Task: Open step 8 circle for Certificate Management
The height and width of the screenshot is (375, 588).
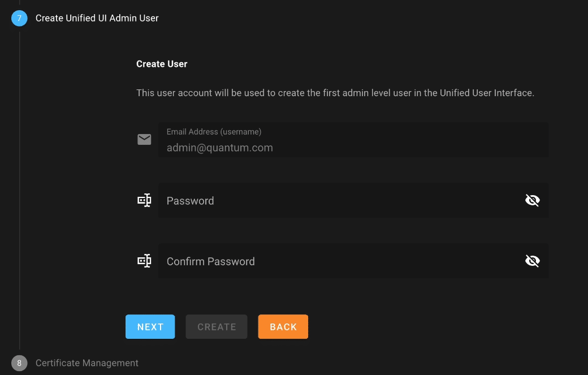Action: tap(19, 363)
